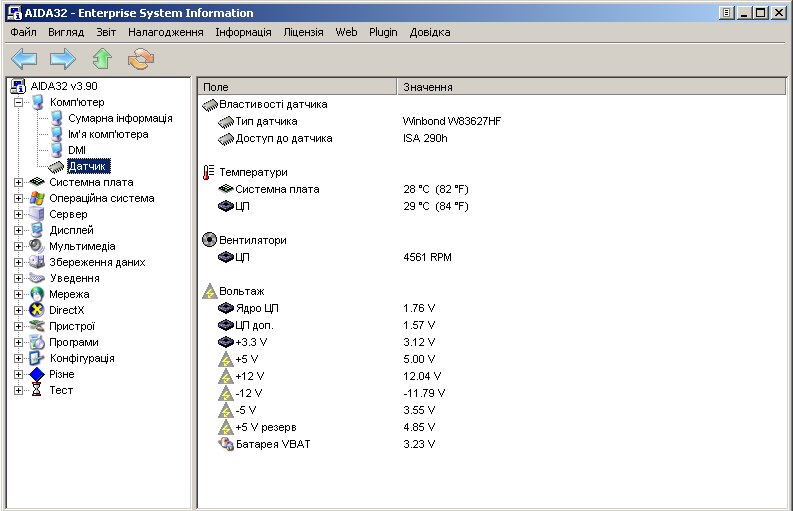The width and height of the screenshot is (793, 511).
Task: Click the Ім'я комп'ютера icon
Action: tap(57, 135)
